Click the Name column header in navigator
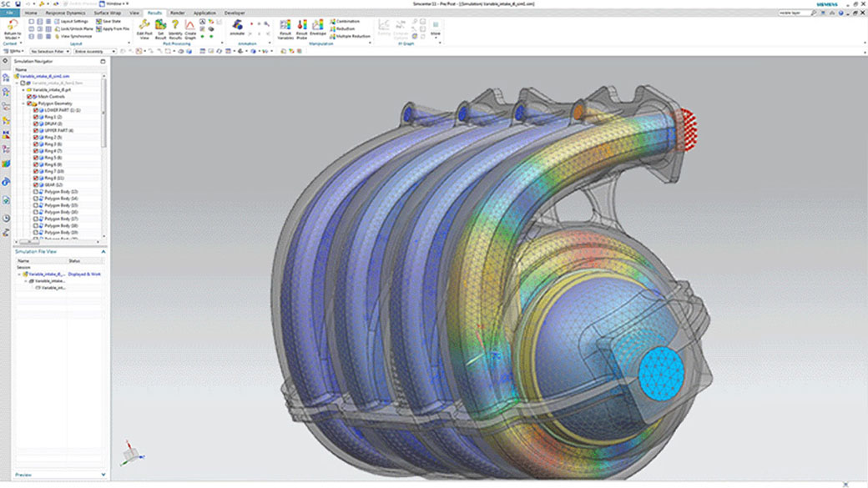Viewport: 868px width, 488px height. (x=21, y=70)
